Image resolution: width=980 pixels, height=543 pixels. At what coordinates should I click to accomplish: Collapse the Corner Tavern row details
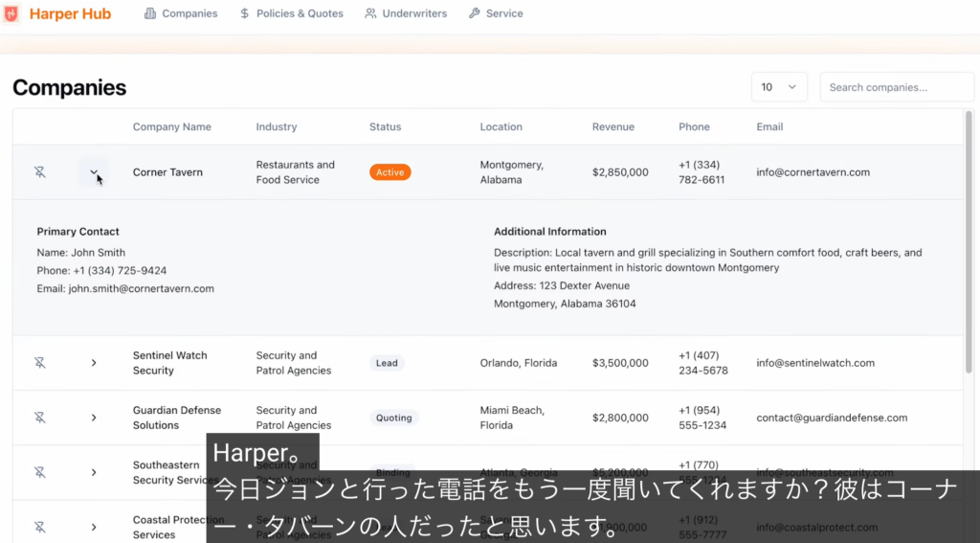94,172
